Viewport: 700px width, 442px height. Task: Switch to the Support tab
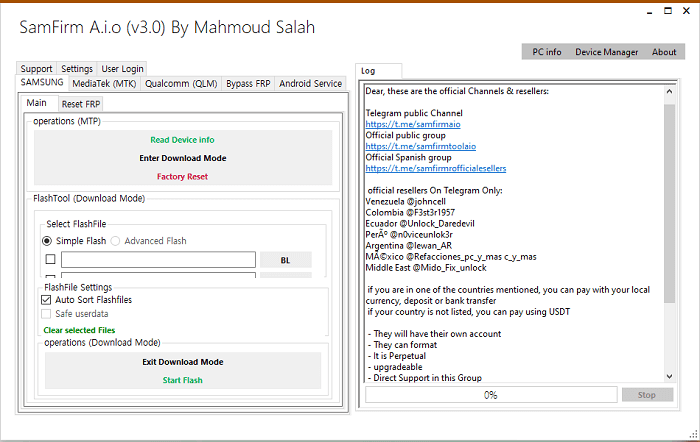coord(36,69)
